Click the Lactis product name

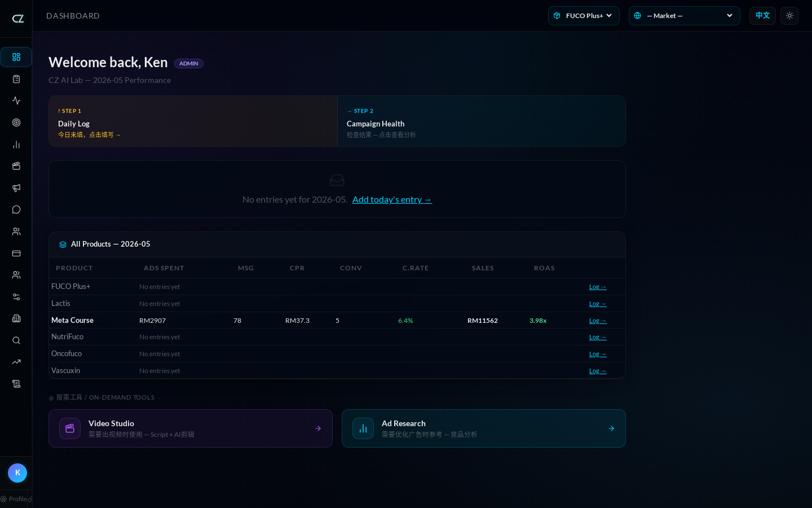click(x=61, y=303)
